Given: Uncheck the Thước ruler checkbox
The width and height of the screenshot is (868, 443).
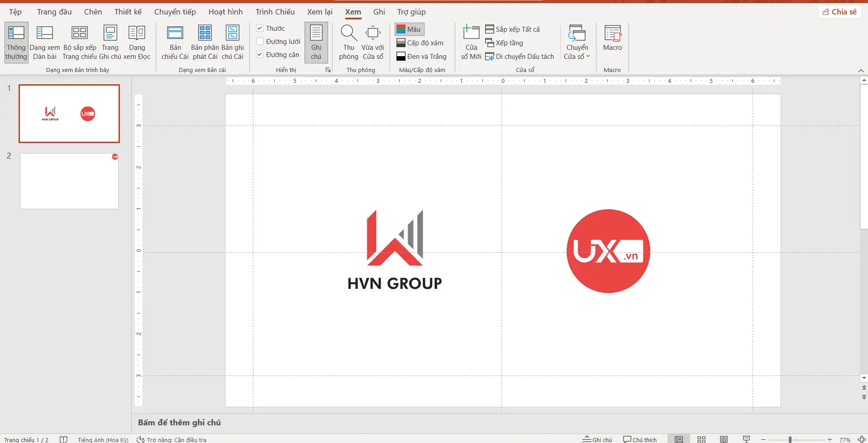Looking at the screenshot, I should 260,29.
